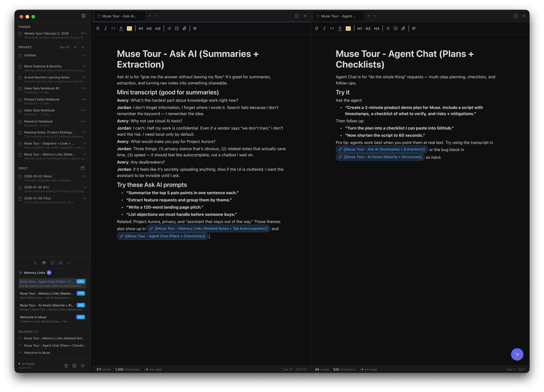
Task: Open the terminal icon in the sidebar footer
Action: tap(36, 263)
